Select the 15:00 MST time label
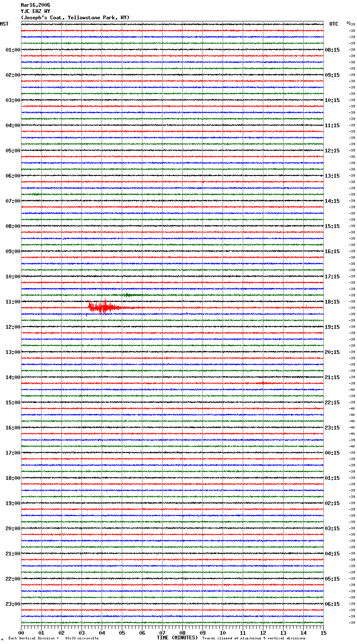 tap(13, 403)
